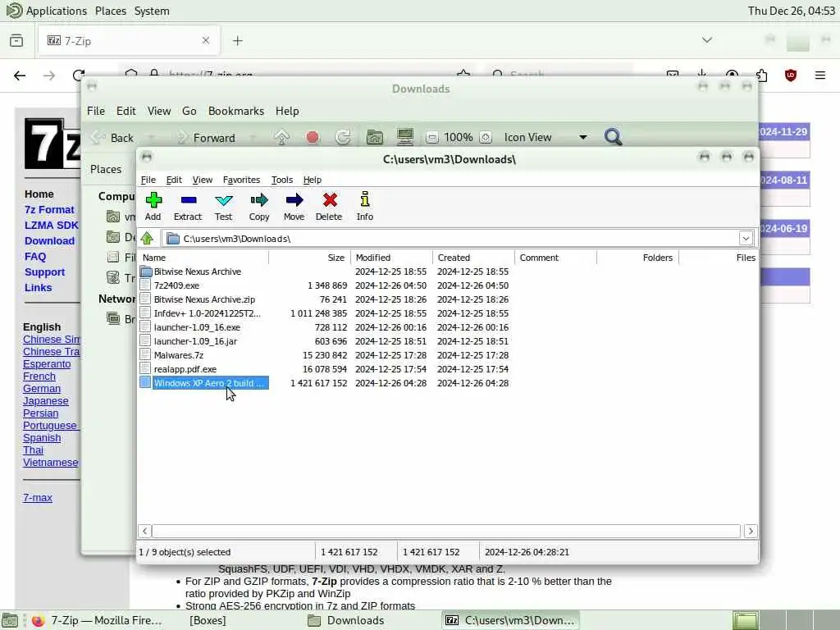Open 7-Zip View menu

(203, 180)
